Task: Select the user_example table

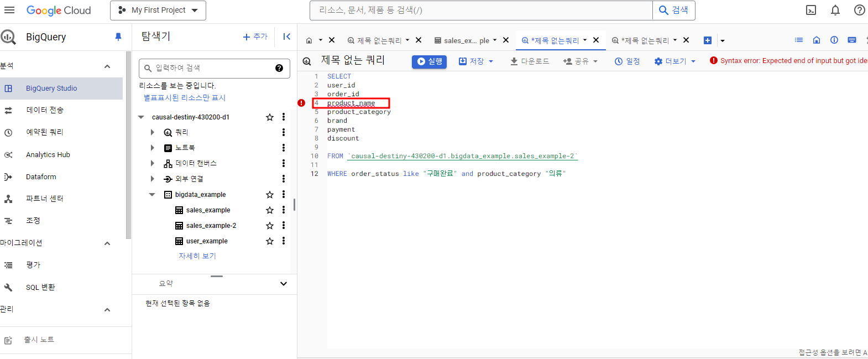Action: [x=207, y=241]
